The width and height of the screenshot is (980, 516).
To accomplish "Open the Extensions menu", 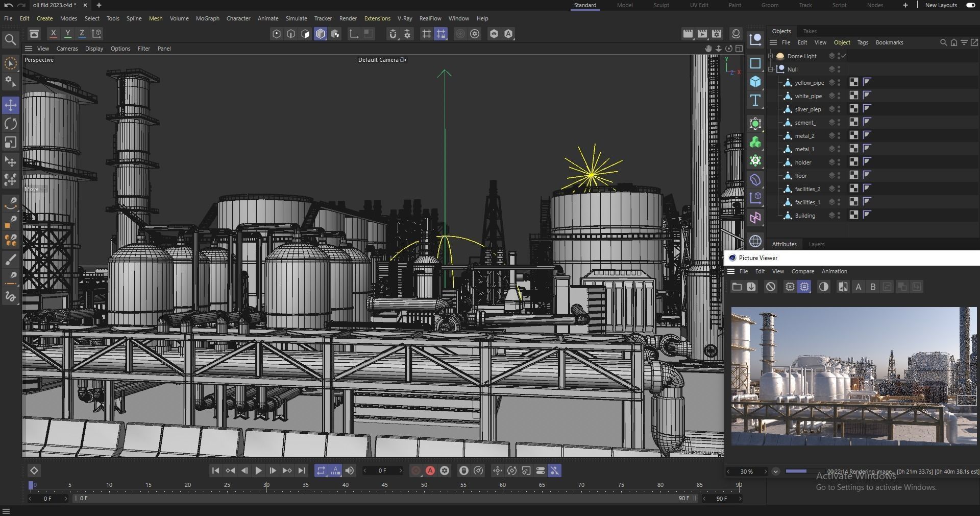I will coord(377,18).
